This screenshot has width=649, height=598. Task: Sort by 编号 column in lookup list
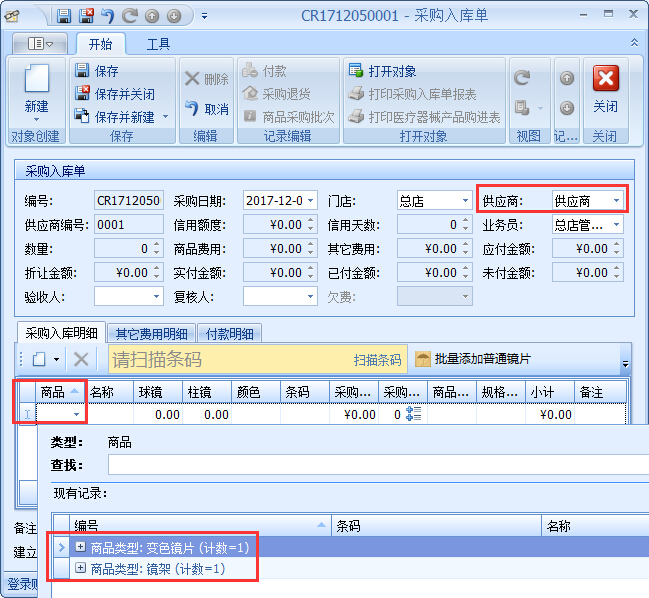[200, 526]
